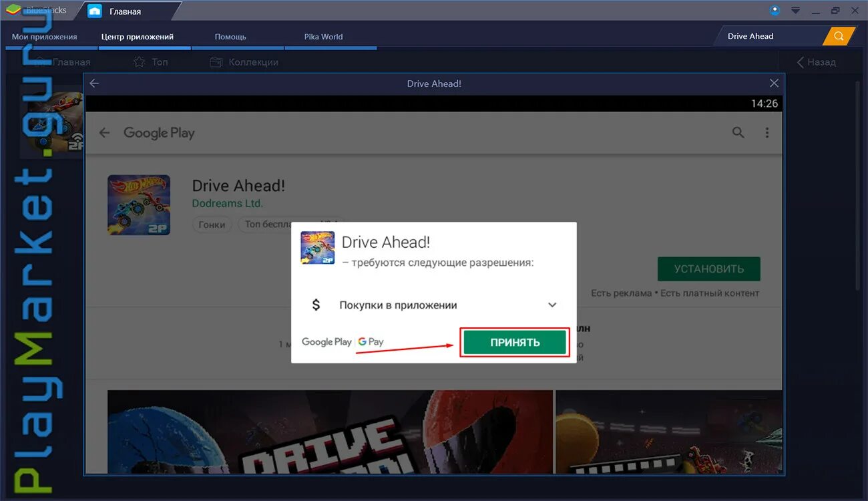Click the orange search button
868x501 pixels.
[839, 36]
